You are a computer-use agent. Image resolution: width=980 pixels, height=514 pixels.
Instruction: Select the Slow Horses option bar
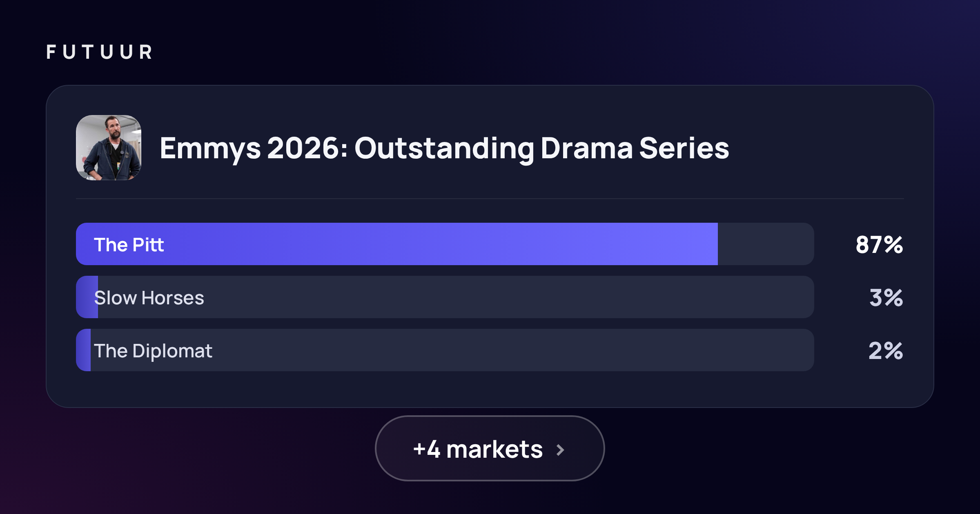445,297
